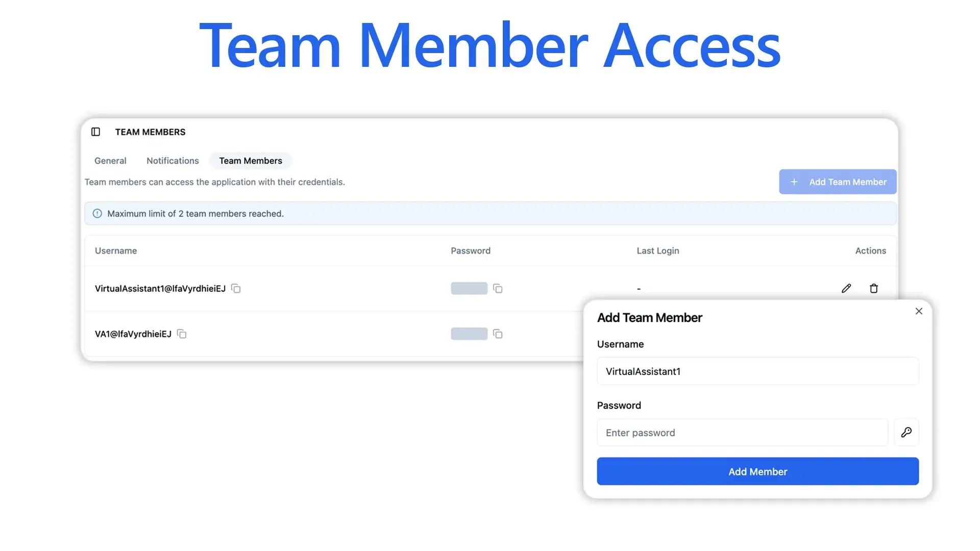Copy the VA1 username
Image resolution: width=980 pixels, height=551 pixels.
(x=182, y=334)
